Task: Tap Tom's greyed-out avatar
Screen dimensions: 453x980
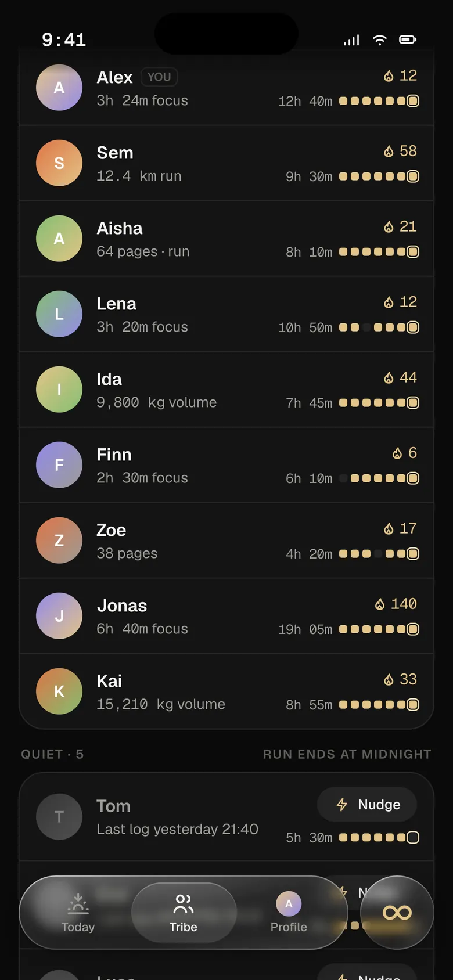Action: point(59,817)
